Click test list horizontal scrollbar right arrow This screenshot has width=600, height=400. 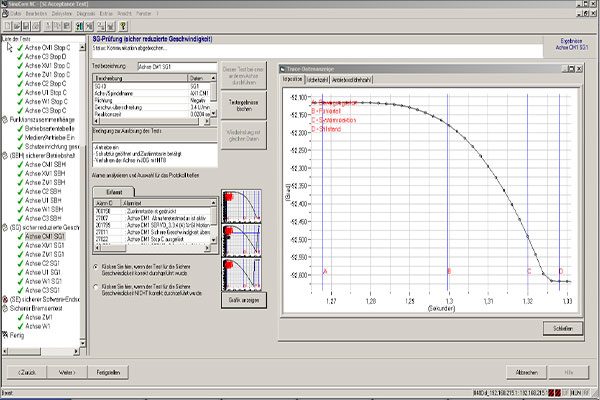pyautogui.click(x=76, y=351)
